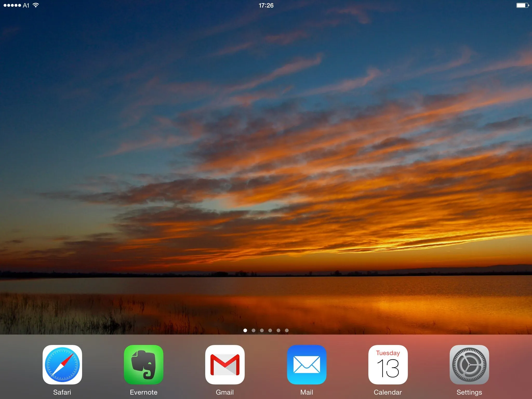The width and height of the screenshot is (532, 399).
Task: Tap the blue Mail envelope icon
Action: click(x=307, y=364)
